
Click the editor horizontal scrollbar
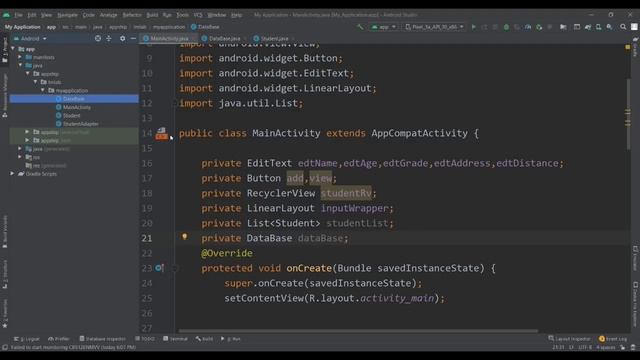[358, 331]
